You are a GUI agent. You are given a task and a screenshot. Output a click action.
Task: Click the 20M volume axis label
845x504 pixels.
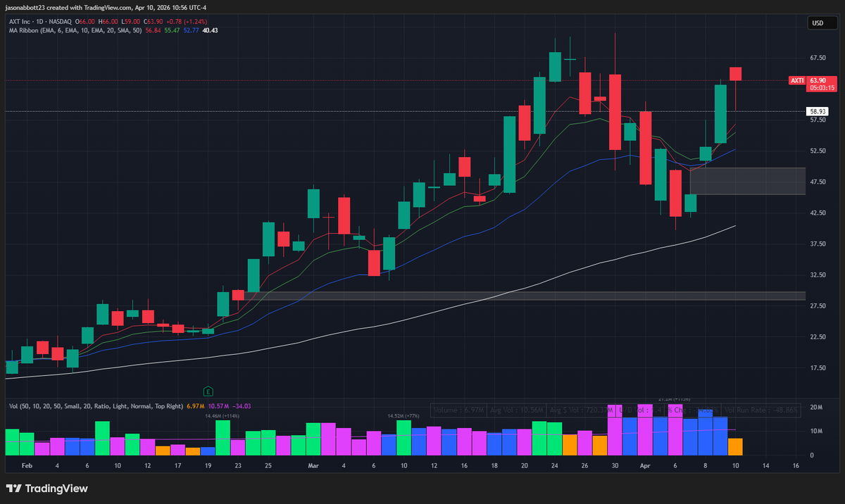tap(817, 408)
